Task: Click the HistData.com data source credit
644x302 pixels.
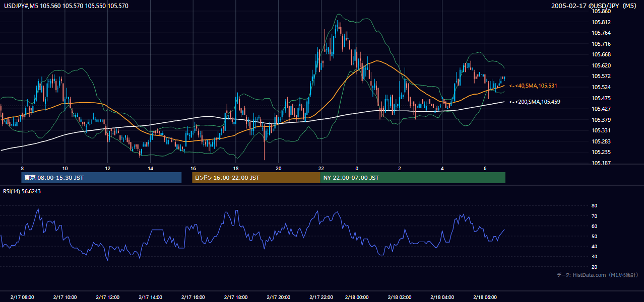Action: tap(597, 275)
